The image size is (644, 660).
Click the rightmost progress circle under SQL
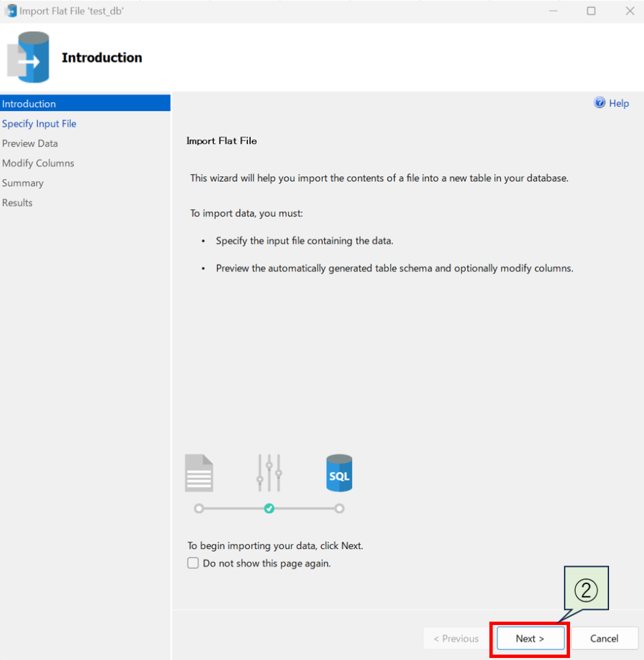[x=340, y=509]
